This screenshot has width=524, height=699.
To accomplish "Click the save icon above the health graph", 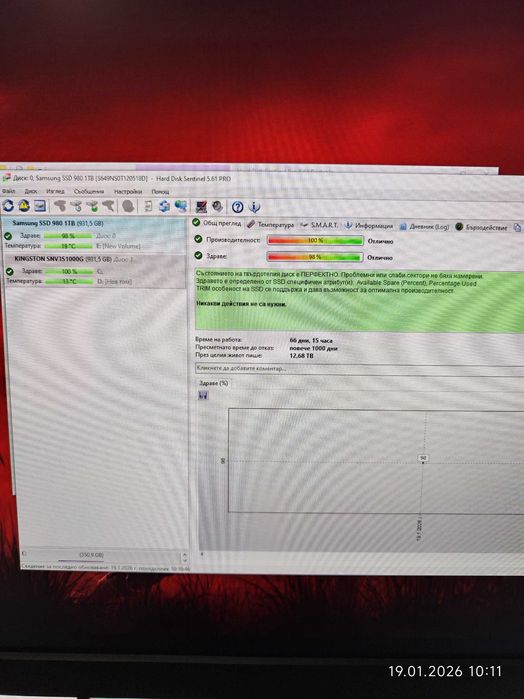I will point(203,395).
